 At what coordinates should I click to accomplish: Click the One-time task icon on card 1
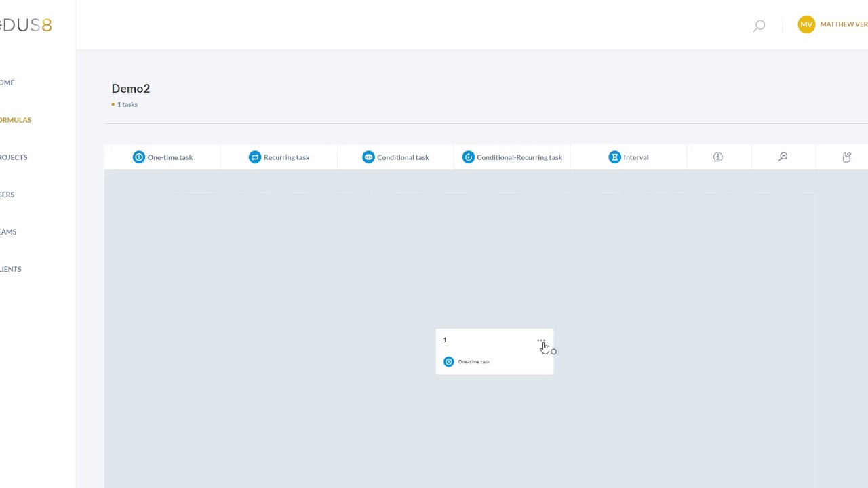click(x=448, y=362)
